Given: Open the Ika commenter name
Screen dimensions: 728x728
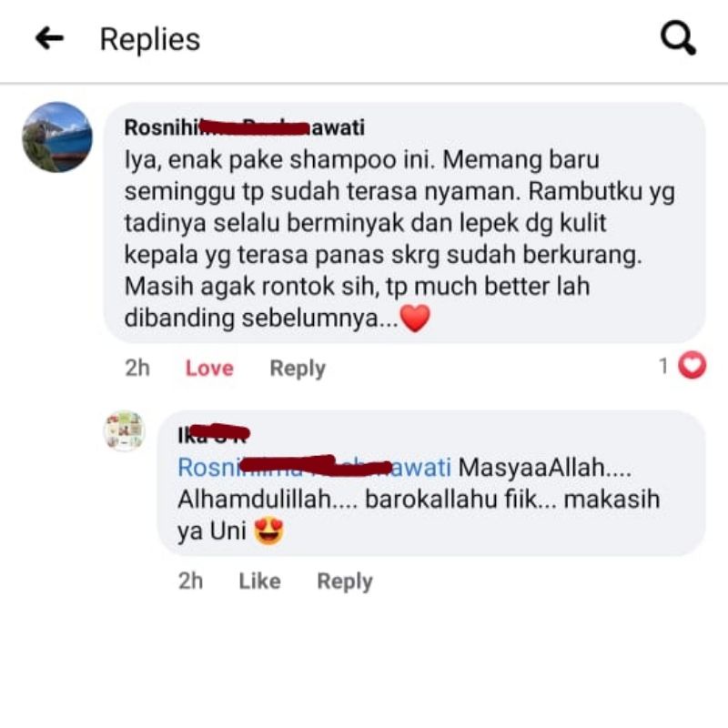Looking at the screenshot, I should tap(213, 435).
